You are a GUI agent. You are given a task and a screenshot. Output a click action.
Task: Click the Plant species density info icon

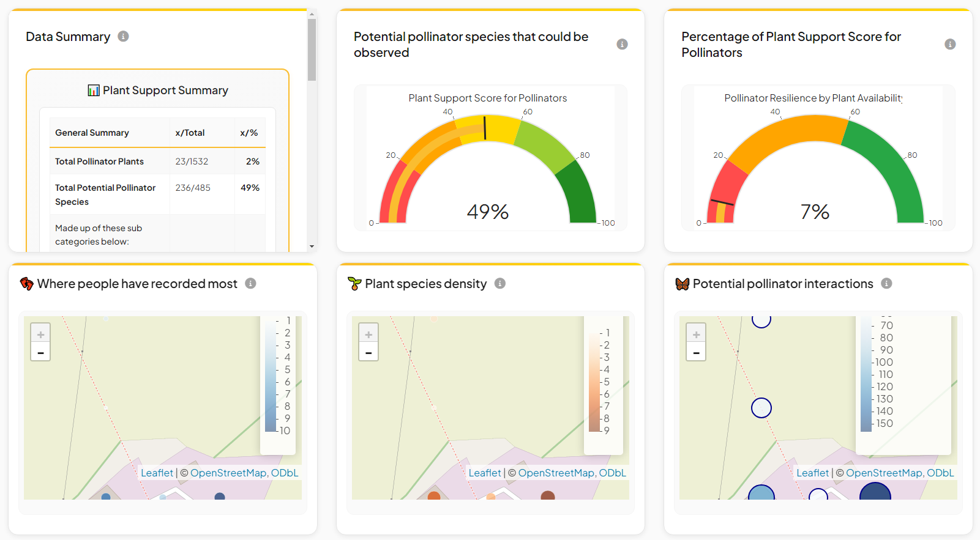tap(499, 284)
